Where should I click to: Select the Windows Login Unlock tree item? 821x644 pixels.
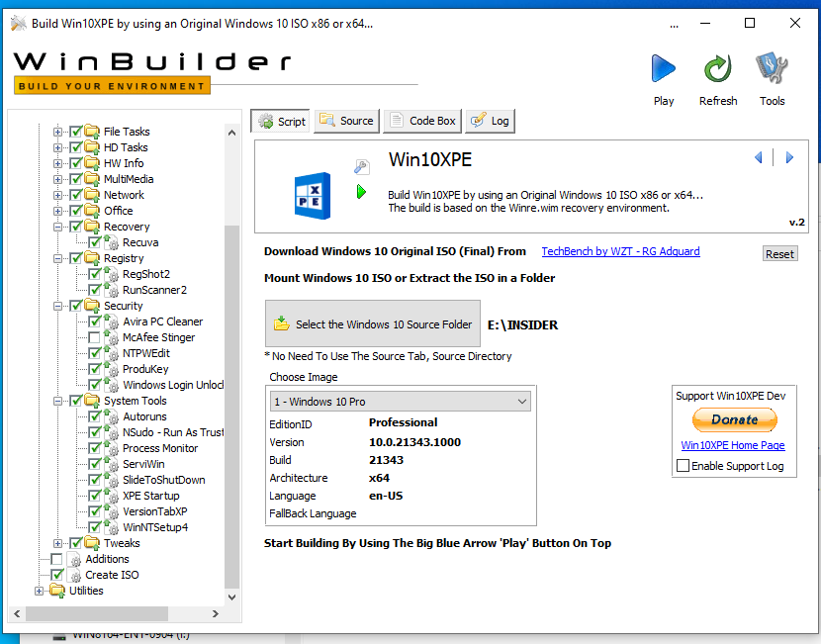pyautogui.click(x=173, y=385)
